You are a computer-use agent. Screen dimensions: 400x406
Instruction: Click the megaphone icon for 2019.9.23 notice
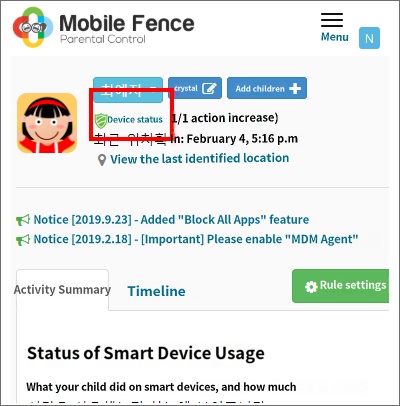point(23,220)
